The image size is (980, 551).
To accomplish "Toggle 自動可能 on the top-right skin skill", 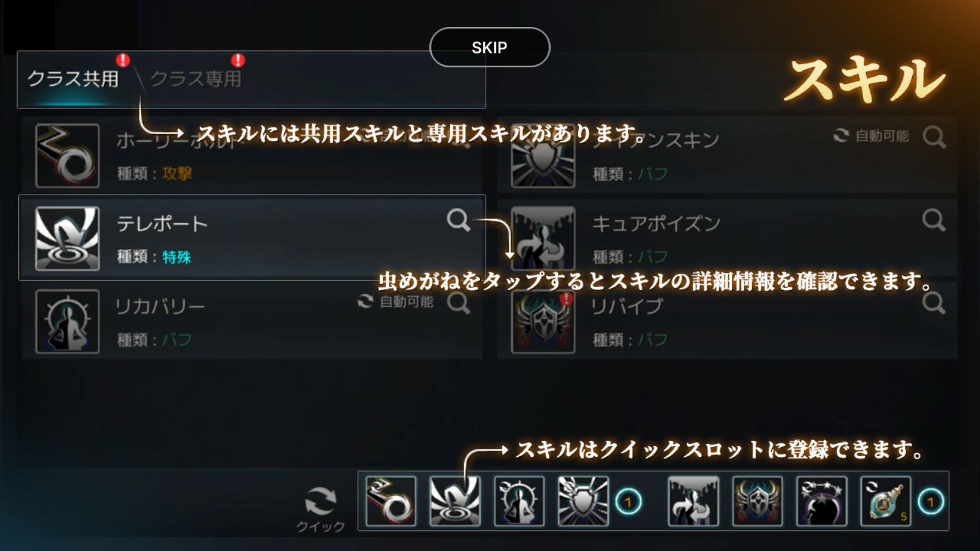I will point(871,136).
